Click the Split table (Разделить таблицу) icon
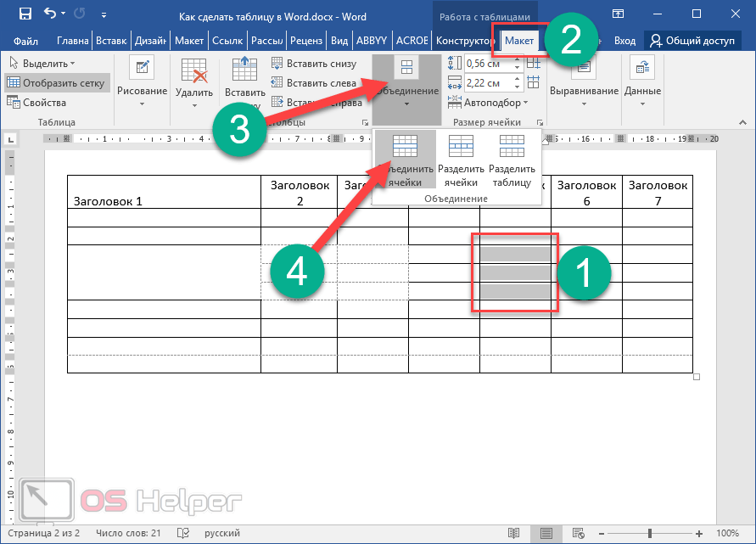Screen dimensions: 756x544 coord(511,149)
